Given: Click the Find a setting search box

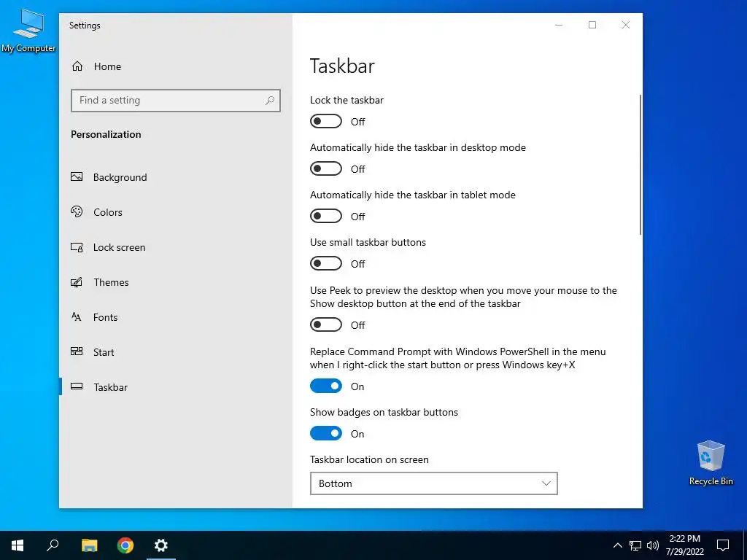Looking at the screenshot, I should click(x=175, y=101).
